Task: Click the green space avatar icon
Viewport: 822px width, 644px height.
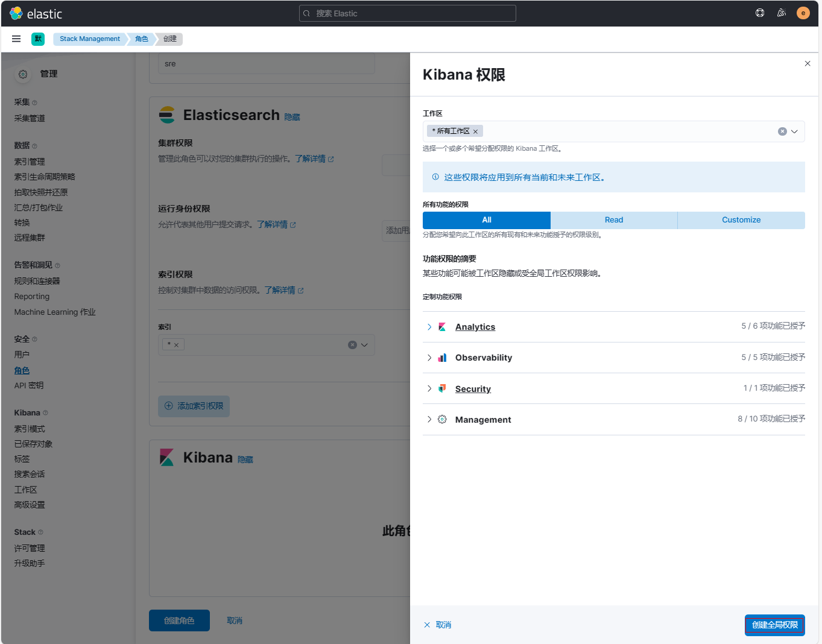Action: click(38, 39)
